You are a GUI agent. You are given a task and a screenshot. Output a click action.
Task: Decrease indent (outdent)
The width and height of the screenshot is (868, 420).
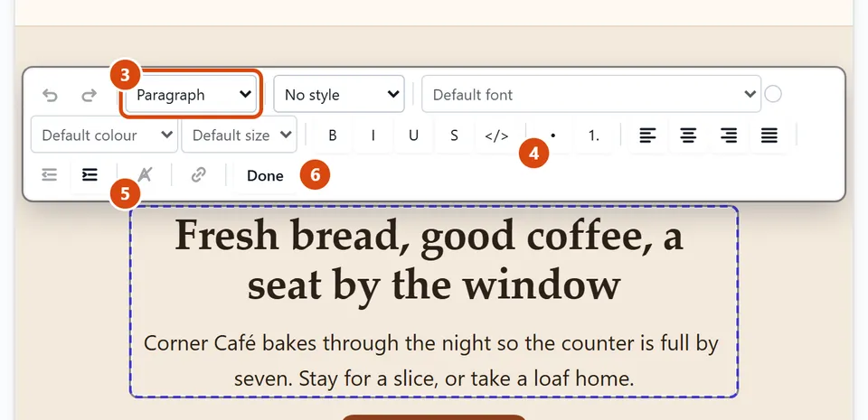tap(49, 175)
